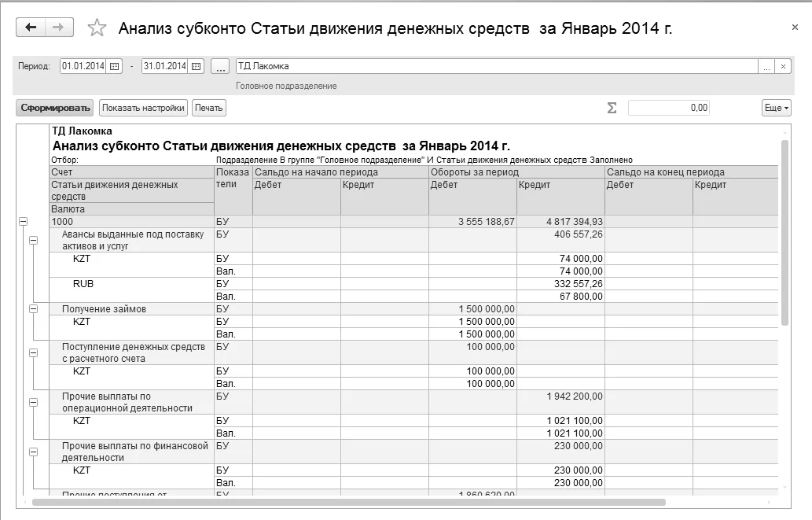The width and height of the screenshot is (812, 520).
Task: Click the Сальдо на конец периода header
Action: pos(691,172)
